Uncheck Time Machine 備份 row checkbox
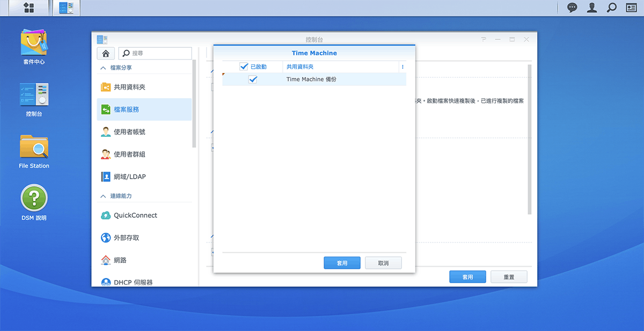Image resolution: width=644 pixels, height=331 pixels. [x=253, y=79]
